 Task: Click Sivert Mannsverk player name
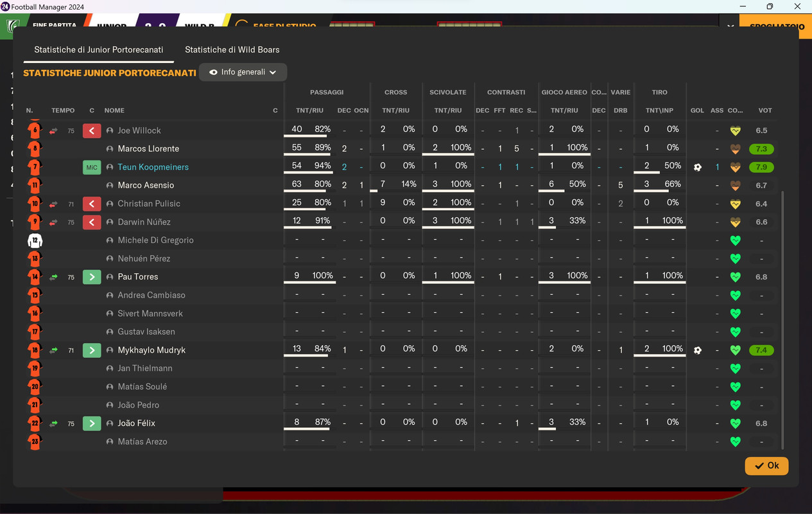click(x=150, y=314)
